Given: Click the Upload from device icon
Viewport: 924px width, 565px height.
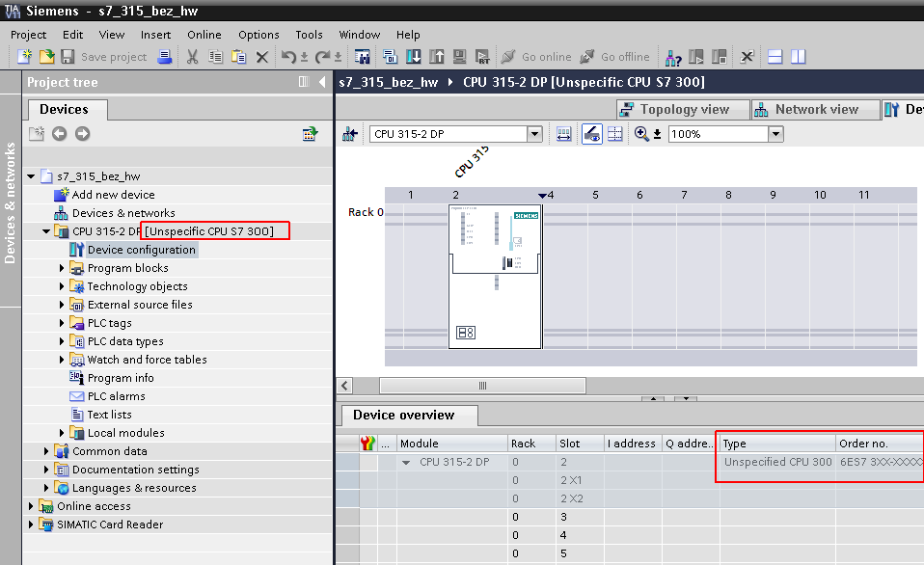Looking at the screenshot, I should coord(437,57).
